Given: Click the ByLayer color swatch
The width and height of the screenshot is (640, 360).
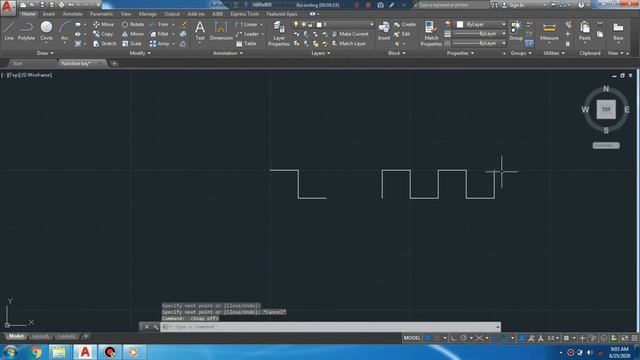Looking at the screenshot, I should tap(460, 24).
